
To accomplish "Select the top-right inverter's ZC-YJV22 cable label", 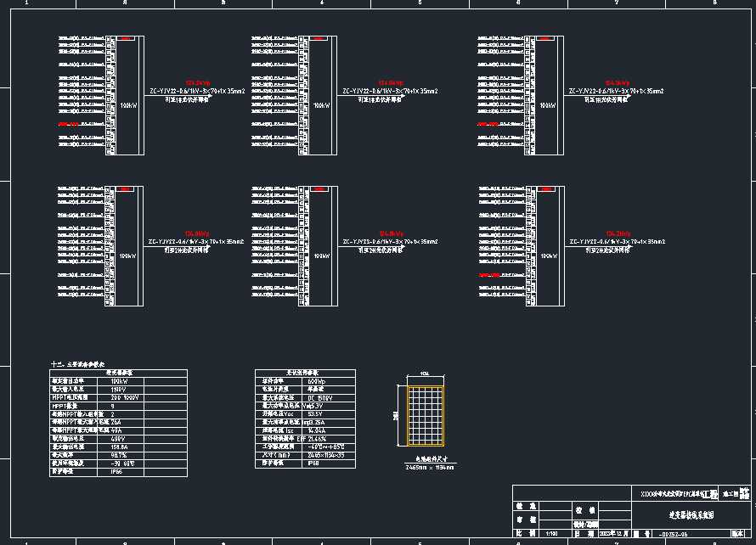I will click(615, 90).
